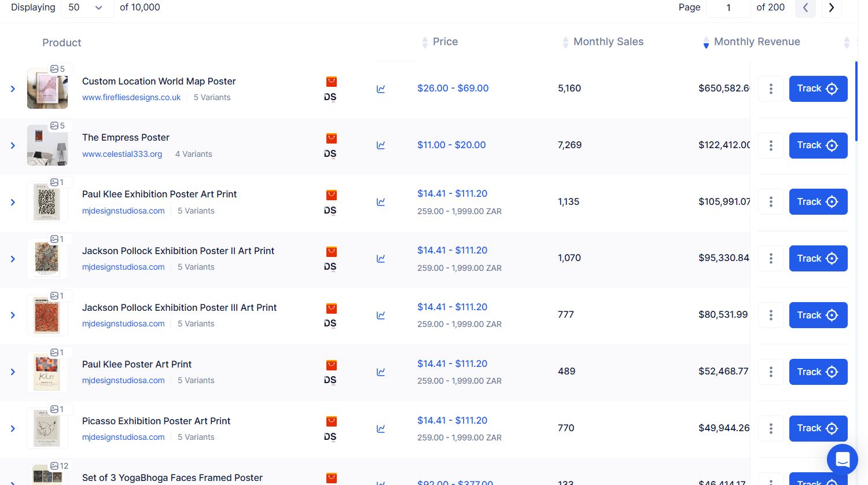The width and height of the screenshot is (868, 485).
Task: Open The Empress Poster thumbnail
Action: tap(47, 145)
